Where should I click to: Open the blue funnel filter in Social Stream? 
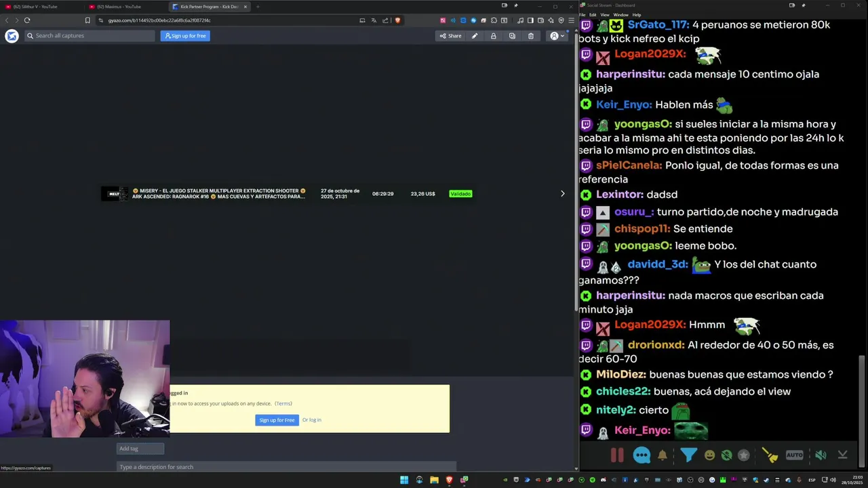click(688, 455)
